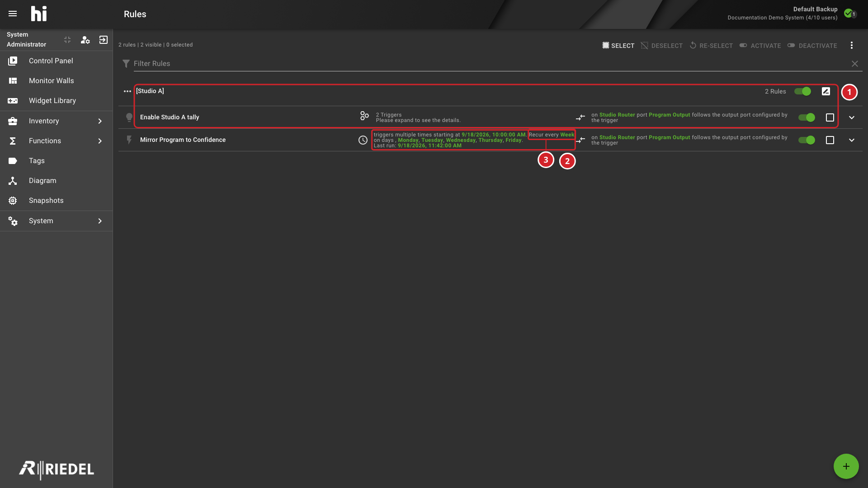
Task: Click the Mirror Program to Confidence rule name
Action: pyautogui.click(x=183, y=140)
